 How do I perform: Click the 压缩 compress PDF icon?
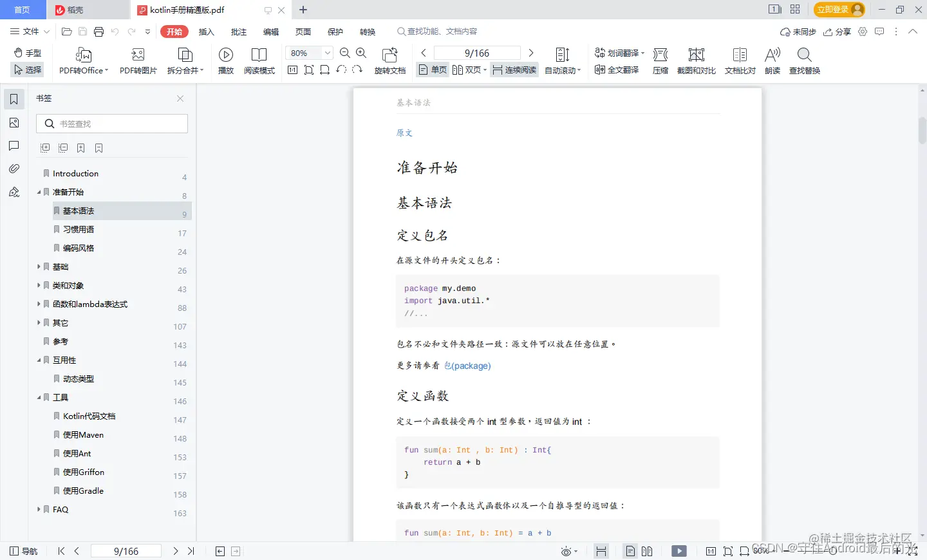(660, 60)
